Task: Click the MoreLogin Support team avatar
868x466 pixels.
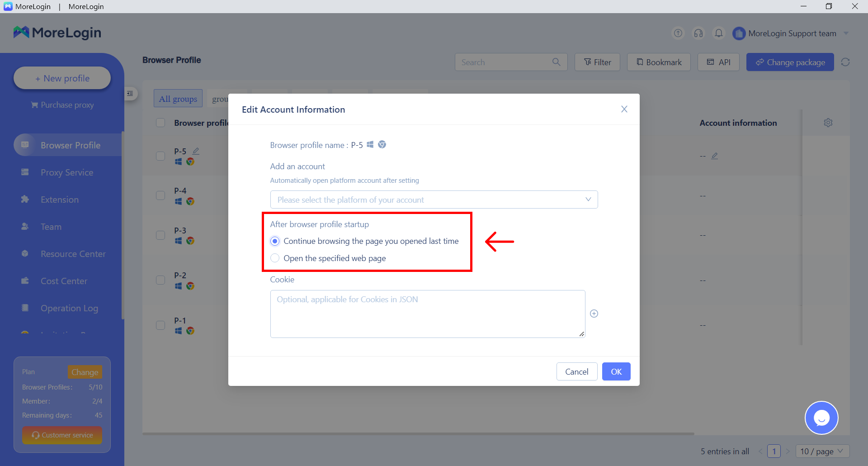Action: click(x=739, y=33)
